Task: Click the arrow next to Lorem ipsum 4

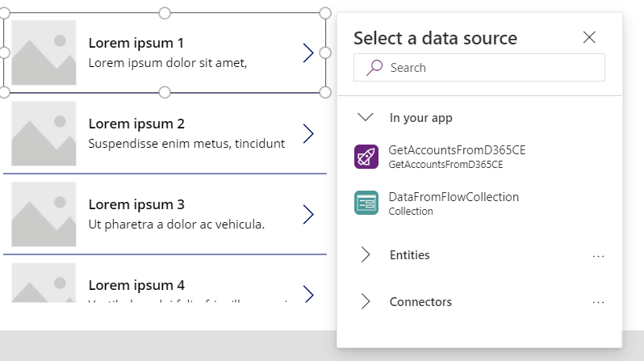Action: coord(308,294)
